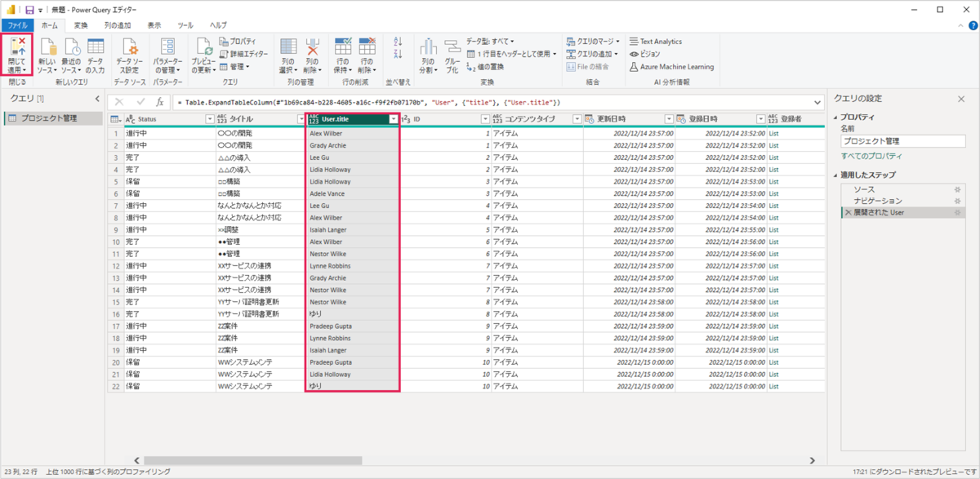Open プロパティ in the query ribbon group

[238, 42]
